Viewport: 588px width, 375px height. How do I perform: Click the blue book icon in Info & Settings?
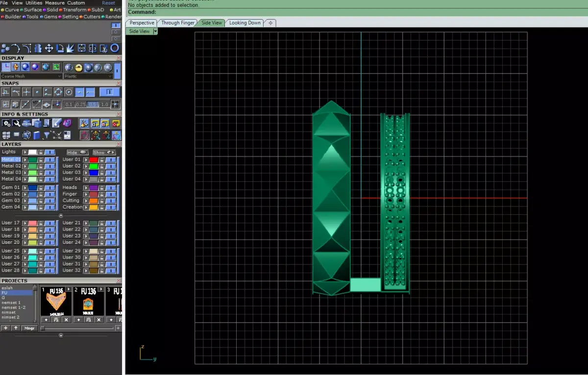(36, 135)
